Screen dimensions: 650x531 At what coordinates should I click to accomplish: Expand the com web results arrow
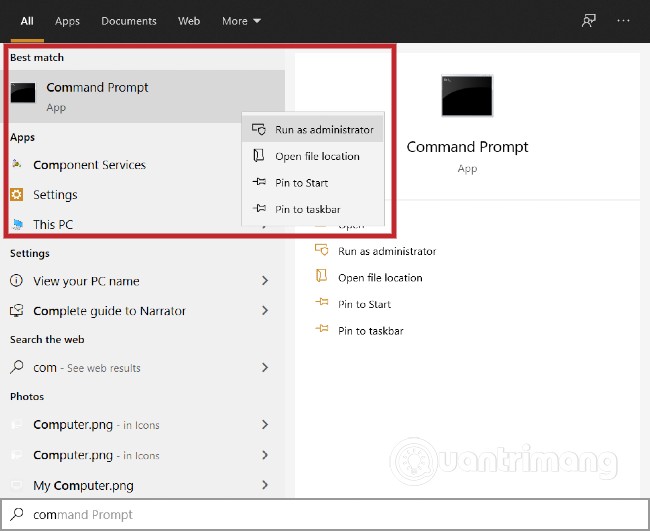265,368
